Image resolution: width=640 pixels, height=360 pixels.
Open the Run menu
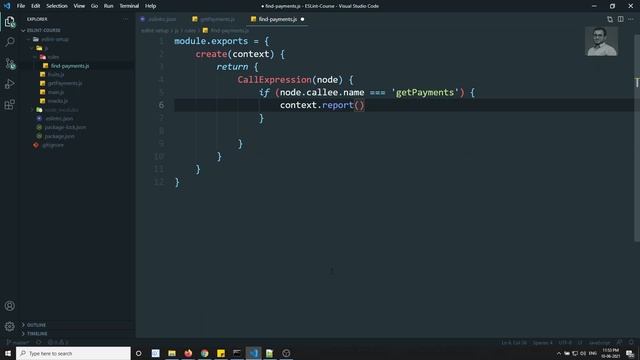(109, 6)
